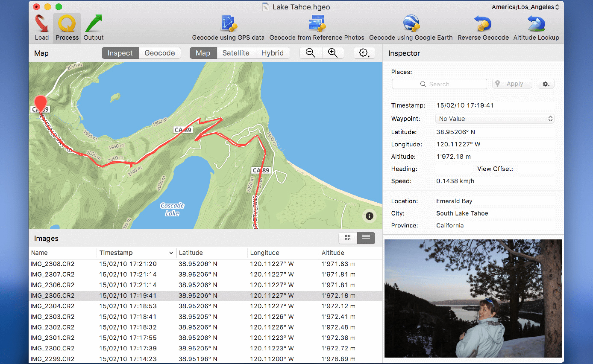Click Altitude value 1'972.18 m in Inspector
The height and width of the screenshot is (364, 593).
454,157
